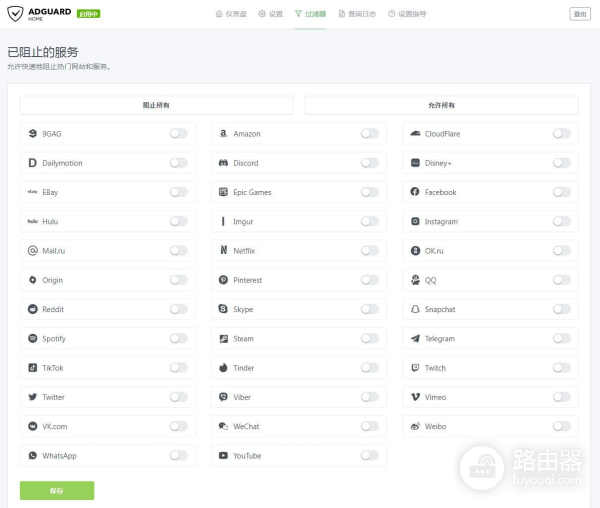Click the VK.com logo icon

(33, 426)
